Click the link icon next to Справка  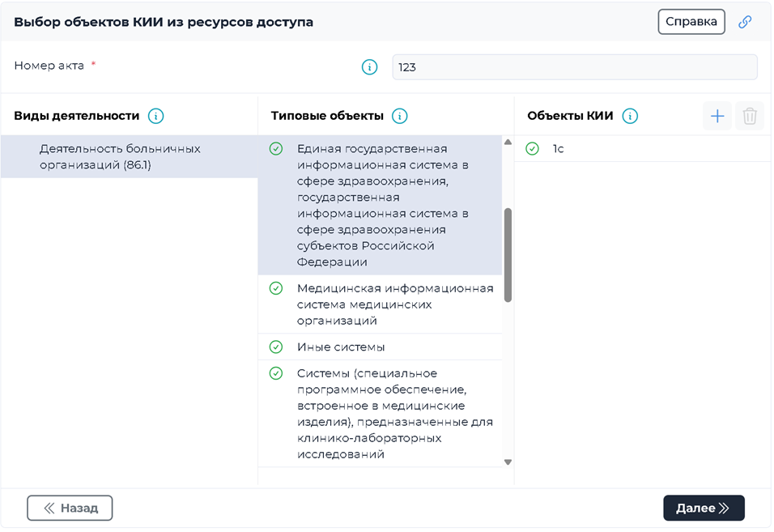pos(745,22)
